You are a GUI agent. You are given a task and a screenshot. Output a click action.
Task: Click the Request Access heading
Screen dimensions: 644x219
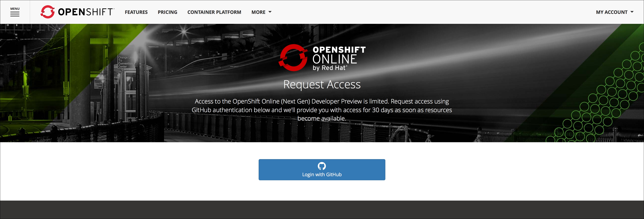tap(322, 84)
